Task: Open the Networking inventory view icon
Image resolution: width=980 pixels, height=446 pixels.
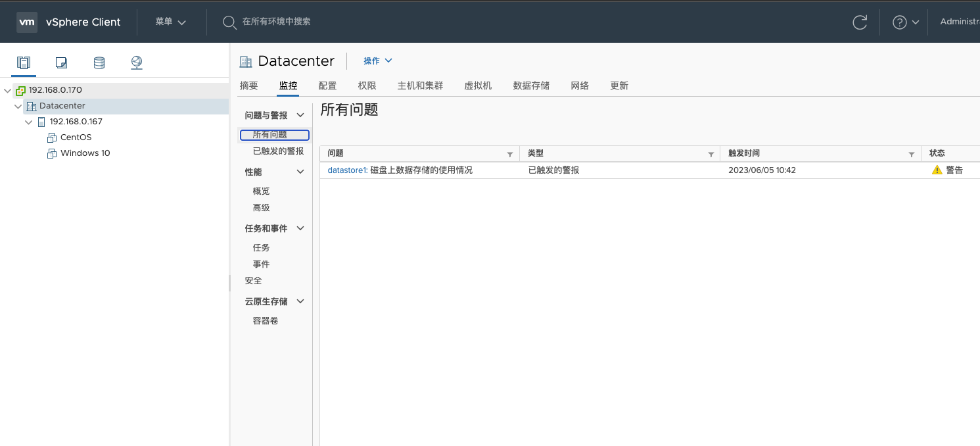Action: coord(137,62)
